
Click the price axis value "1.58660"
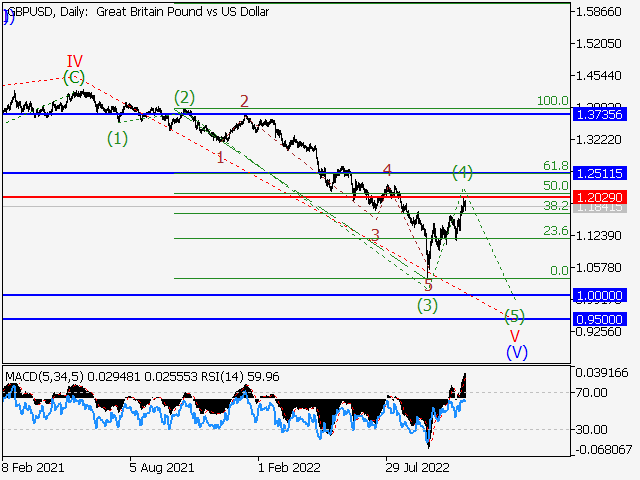tap(598, 12)
